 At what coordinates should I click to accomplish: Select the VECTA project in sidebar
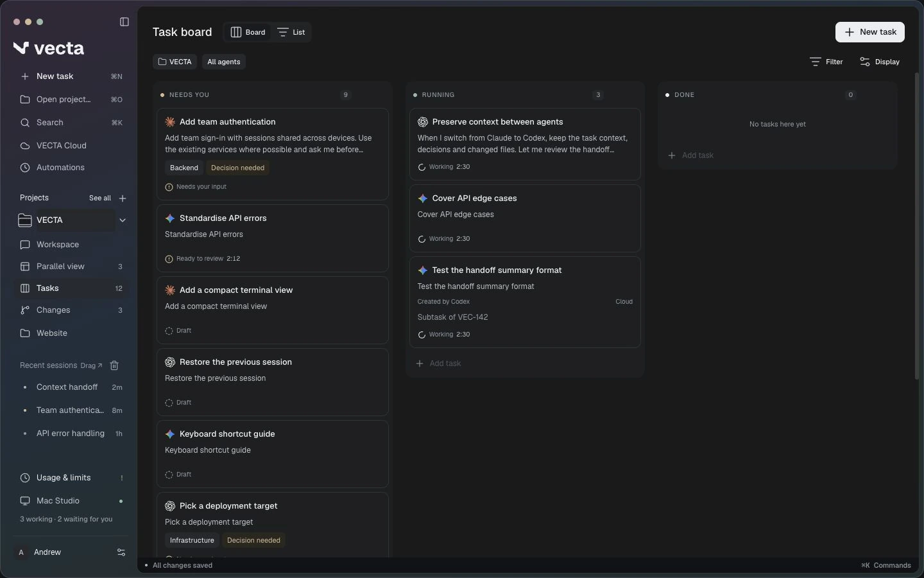(x=65, y=220)
